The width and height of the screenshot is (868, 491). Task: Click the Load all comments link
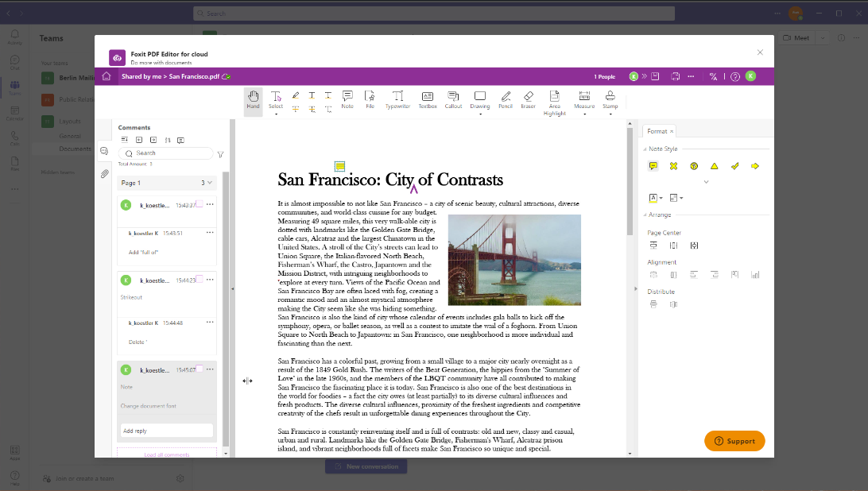click(167, 454)
